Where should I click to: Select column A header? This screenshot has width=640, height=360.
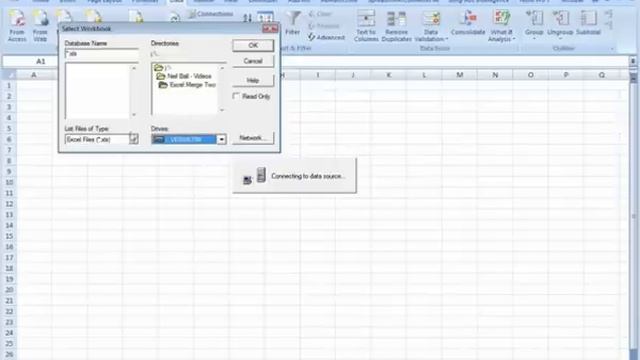pyautogui.click(x=34, y=75)
